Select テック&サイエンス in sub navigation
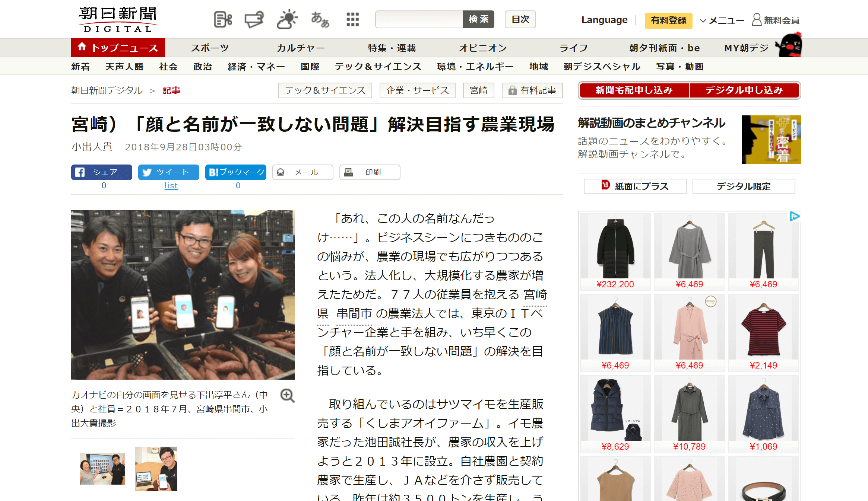 pyautogui.click(x=378, y=67)
